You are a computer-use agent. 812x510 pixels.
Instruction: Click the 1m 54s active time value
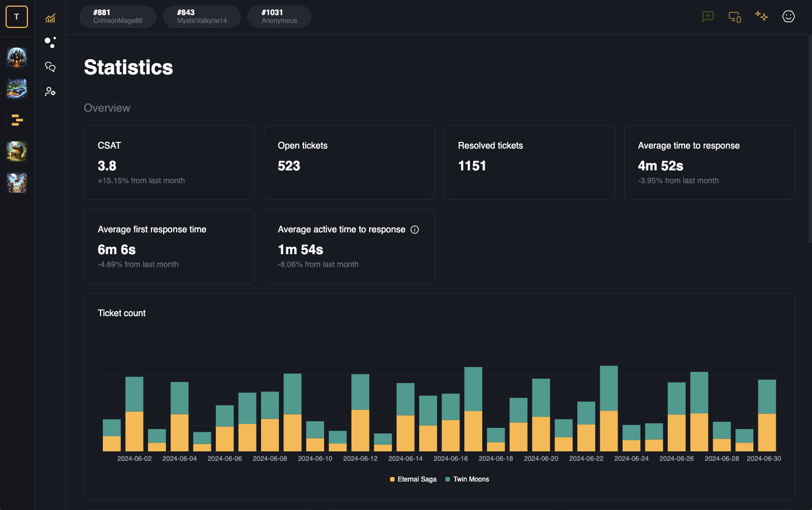pyautogui.click(x=301, y=250)
